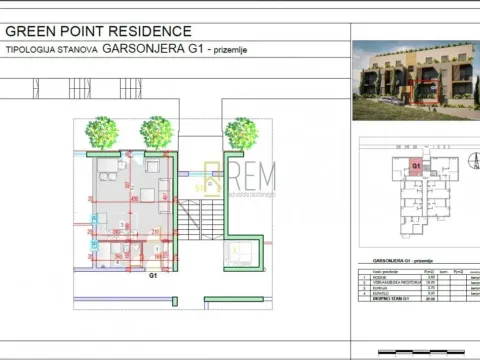Click the staircase in the floor plan
This screenshot has width=480, height=360.
point(200,220)
